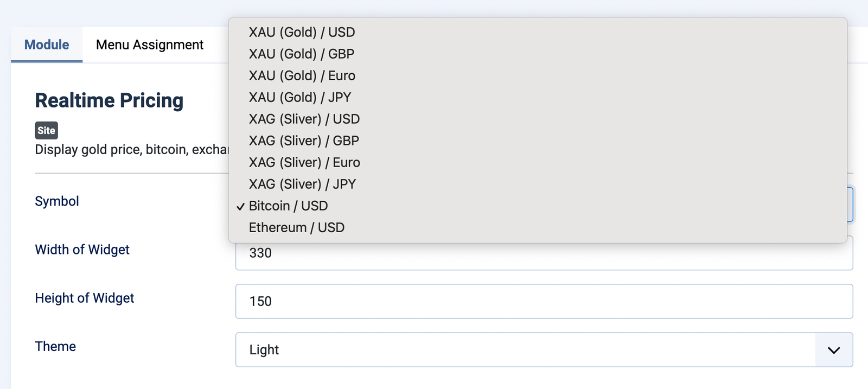Screen dimensions: 868x389
Task: Click the Site badge under Realtime Pricing
Action: point(46,130)
